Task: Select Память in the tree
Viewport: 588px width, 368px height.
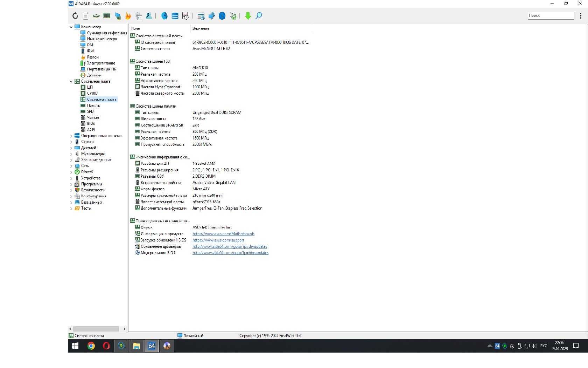Action: (x=93, y=105)
